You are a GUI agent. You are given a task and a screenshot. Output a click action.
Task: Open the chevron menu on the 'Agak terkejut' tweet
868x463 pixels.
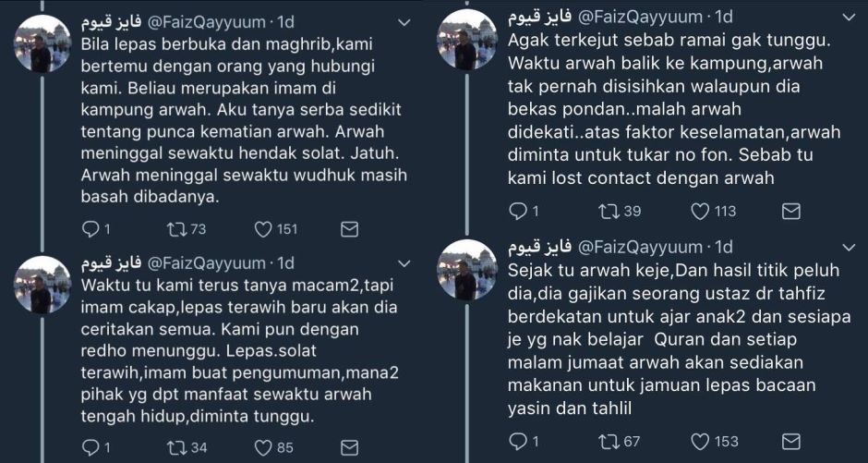849,18
